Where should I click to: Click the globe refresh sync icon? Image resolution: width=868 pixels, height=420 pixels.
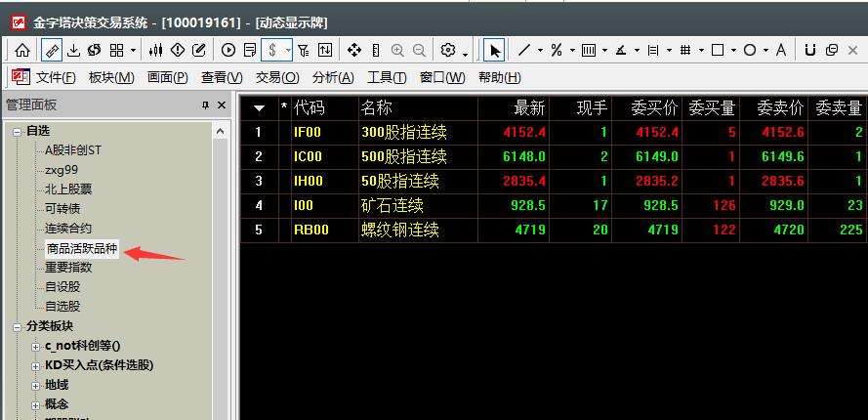point(94,51)
